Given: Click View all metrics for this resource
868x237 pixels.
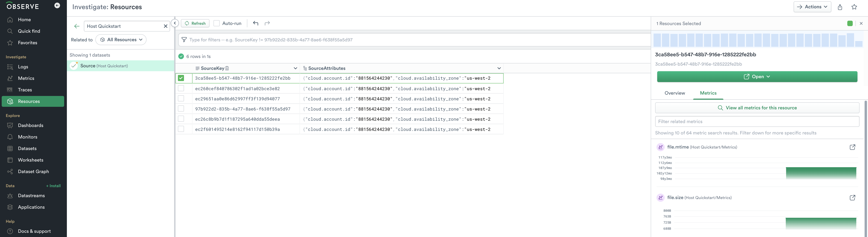Looking at the screenshot, I should [757, 108].
